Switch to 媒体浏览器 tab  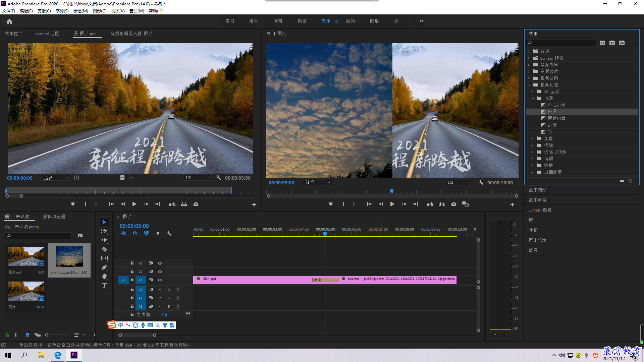(x=54, y=217)
